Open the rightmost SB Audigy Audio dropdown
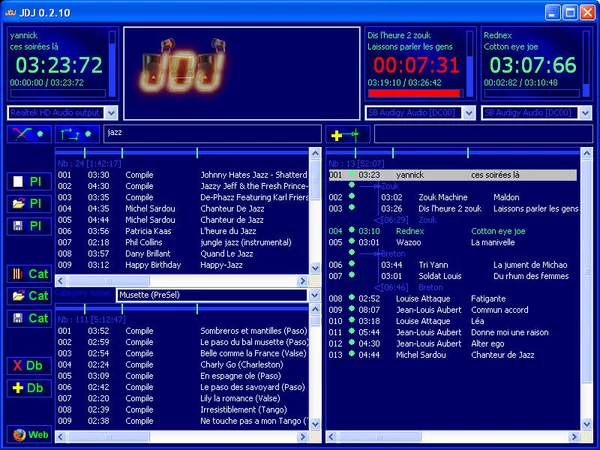Image resolution: width=600 pixels, height=450 pixels. click(585, 113)
